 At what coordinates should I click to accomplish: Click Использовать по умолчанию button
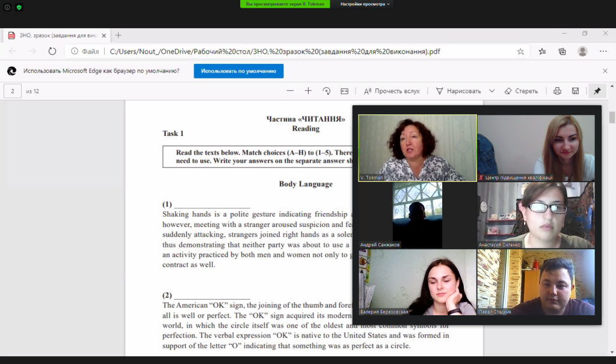(x=238, y=71)
